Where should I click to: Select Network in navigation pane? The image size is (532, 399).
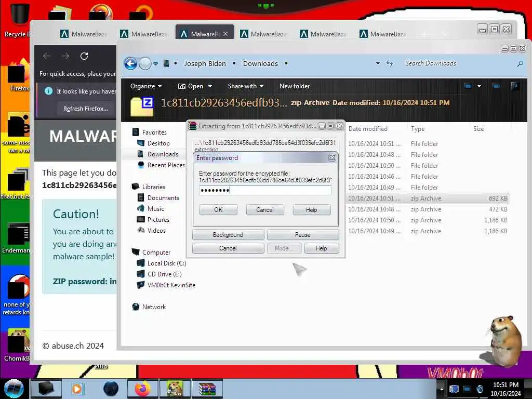point(154,307)
